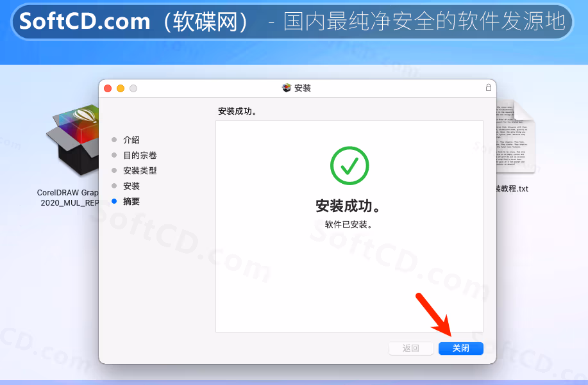The image size is (588, 385).
Task: Select the 安装教程.txt document icon
Action: (516, 136)
